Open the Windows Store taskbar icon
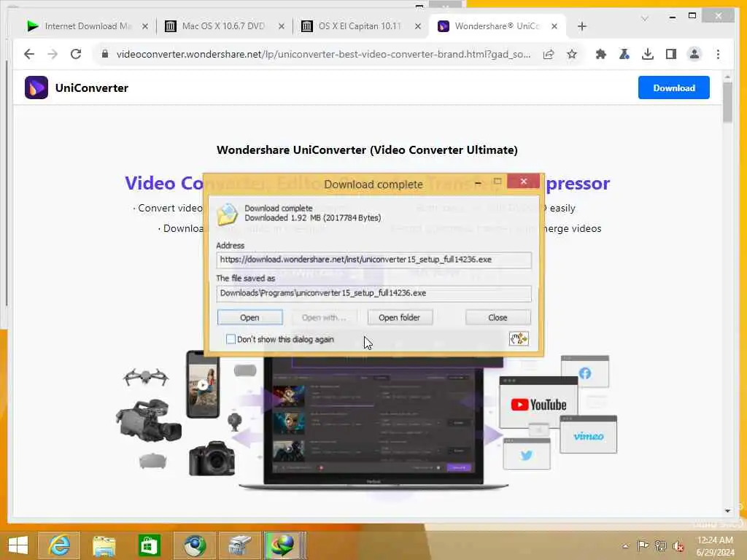This screenshot has width=747, height=560. [x=149, y=545]
